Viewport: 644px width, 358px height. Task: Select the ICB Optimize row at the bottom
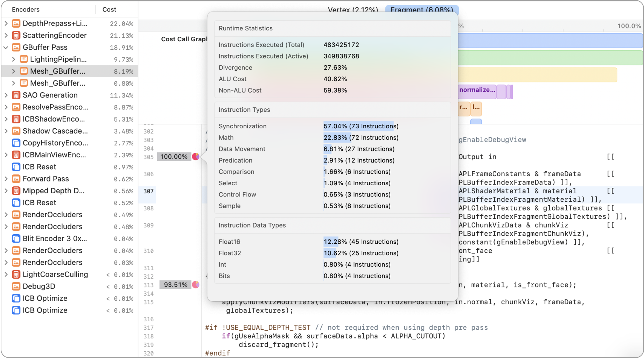(45, 310)
